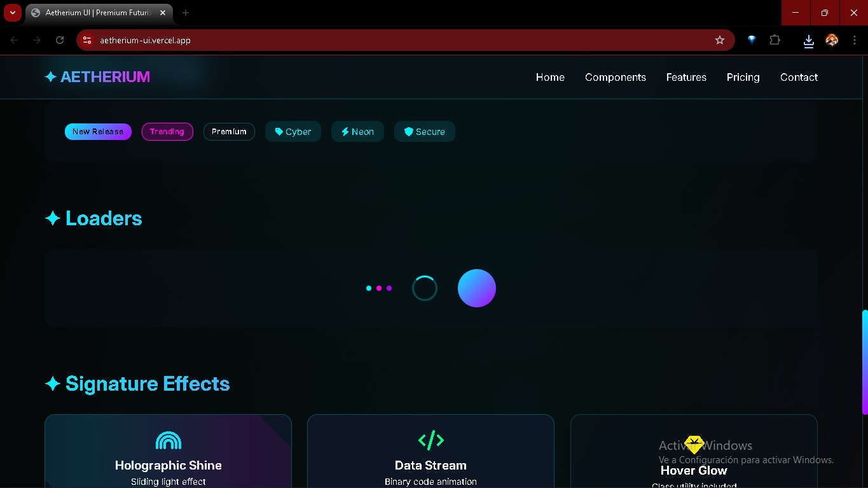Click the Holographic Shine rainbow icon
This screenshot has width=868, height=488.
(169, 440)
